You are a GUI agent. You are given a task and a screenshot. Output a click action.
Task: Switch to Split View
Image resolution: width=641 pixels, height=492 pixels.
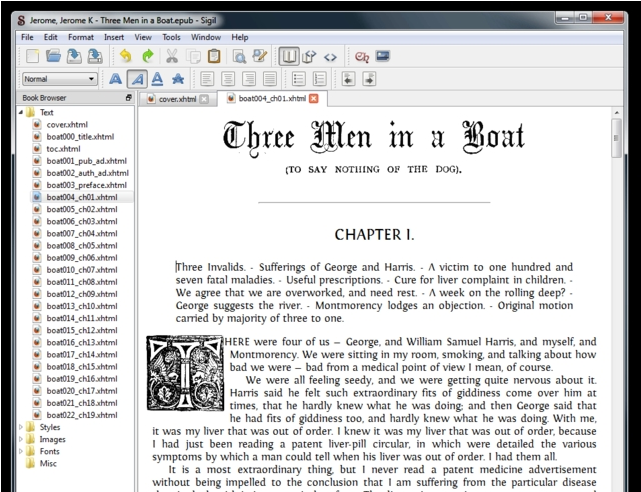click(x=309, y=56)
